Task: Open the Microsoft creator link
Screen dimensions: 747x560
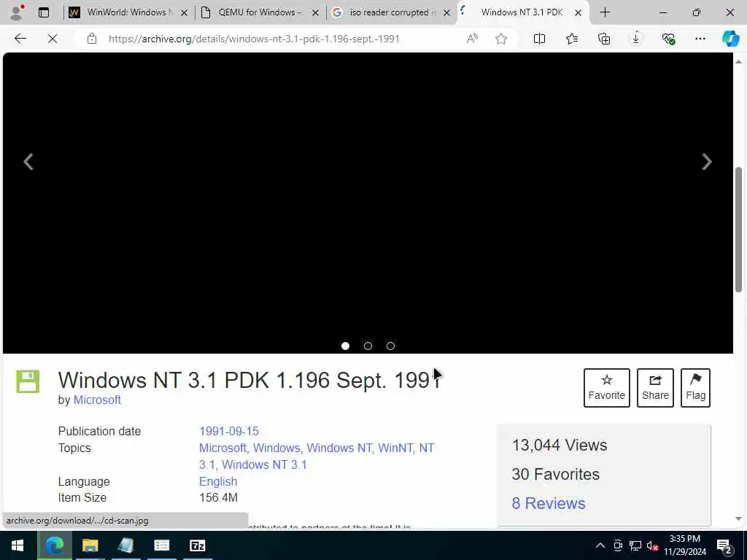Action: [97, 400]
